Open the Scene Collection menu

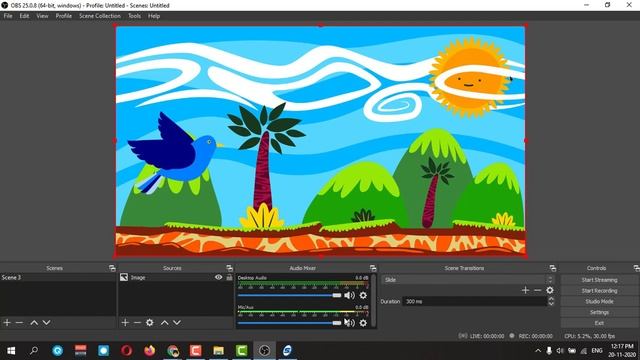[x=100, y=16]
